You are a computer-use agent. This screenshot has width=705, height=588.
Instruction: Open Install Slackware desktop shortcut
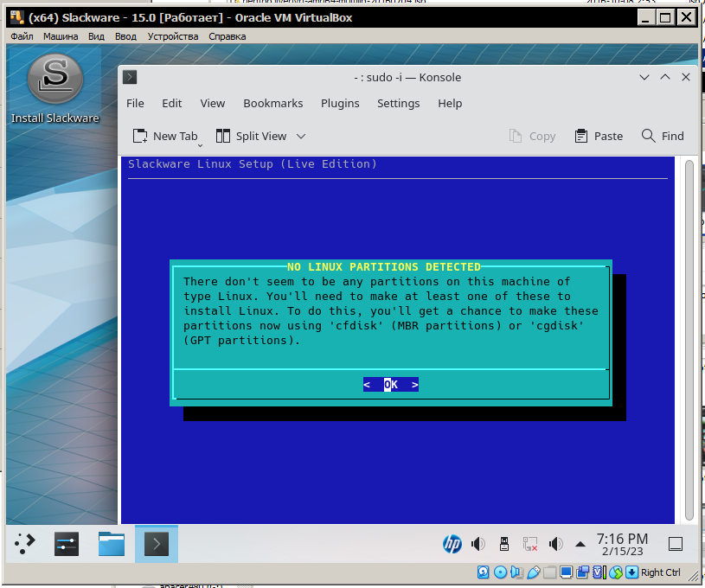click(54, 88)
